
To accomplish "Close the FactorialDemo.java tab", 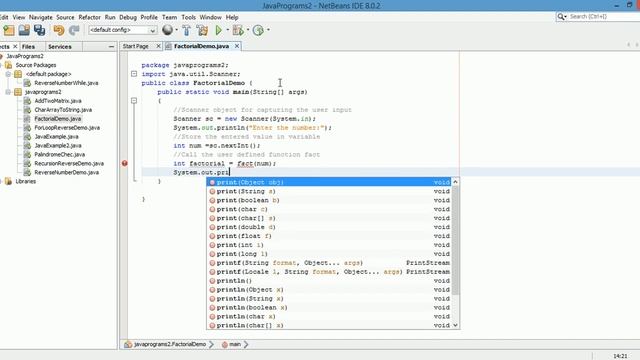I will (x=237, y=46).
